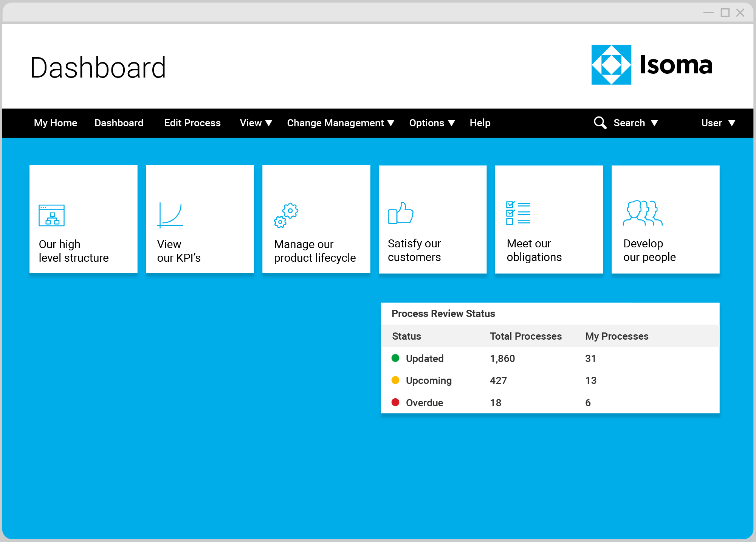
Task: Open the Change Management dropdown
Action: (341, 123)
